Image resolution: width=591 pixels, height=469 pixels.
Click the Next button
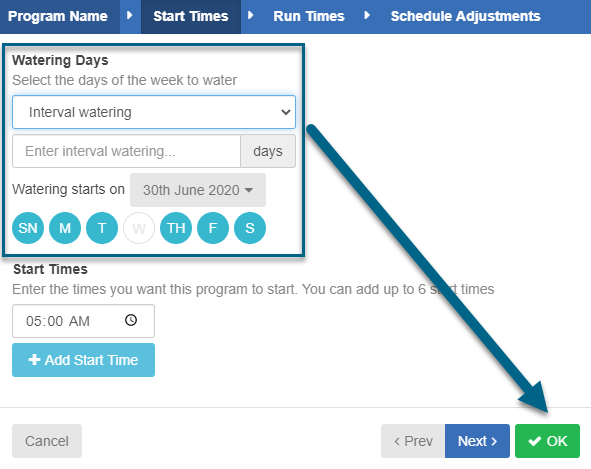point(477,441)
